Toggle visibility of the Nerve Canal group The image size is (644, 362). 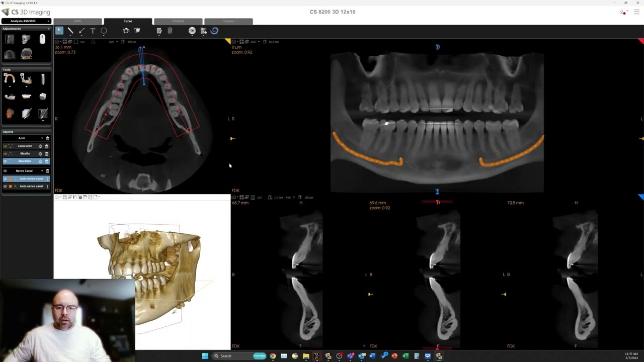tap(5, 170)
